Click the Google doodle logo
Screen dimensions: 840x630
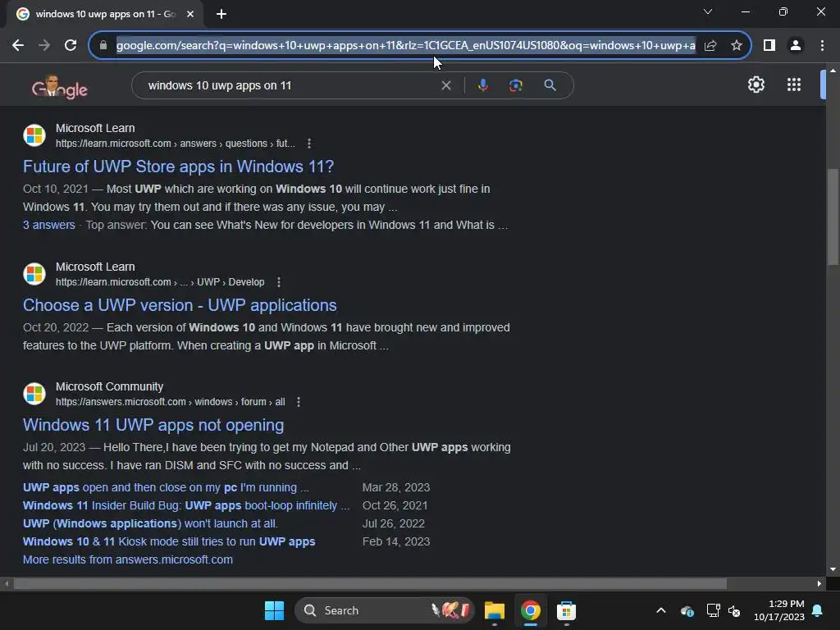coord(59,87)
